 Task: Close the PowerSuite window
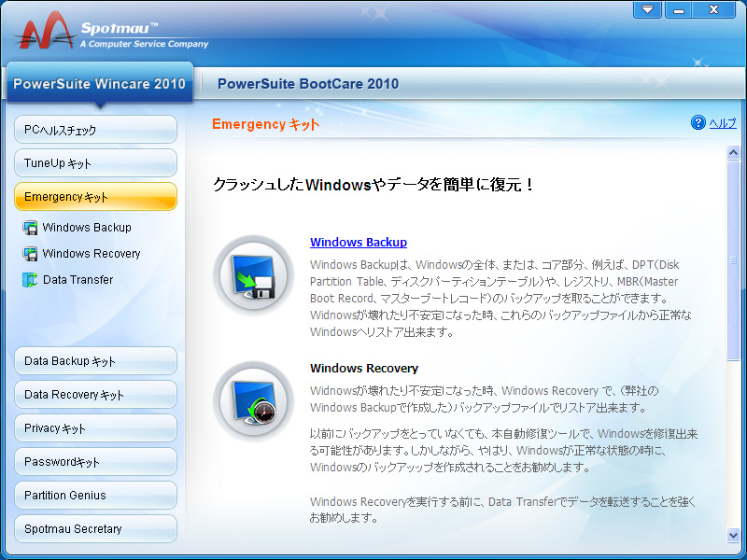coord(713,9)
